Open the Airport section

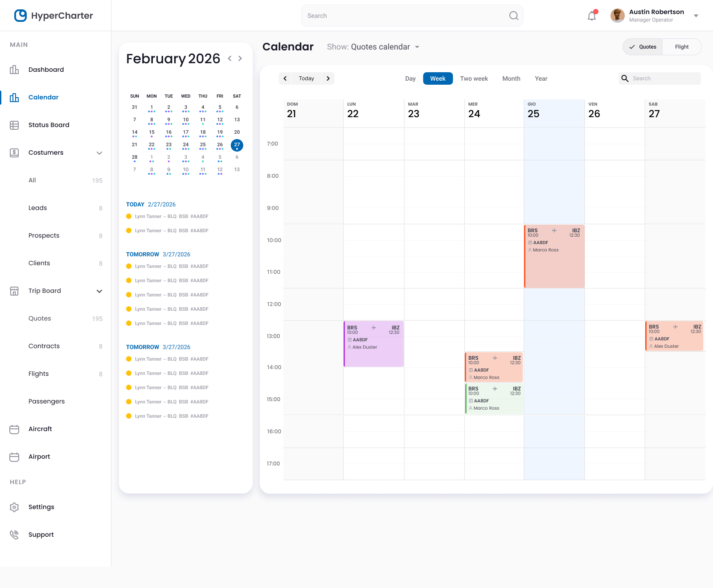(39, 456)
